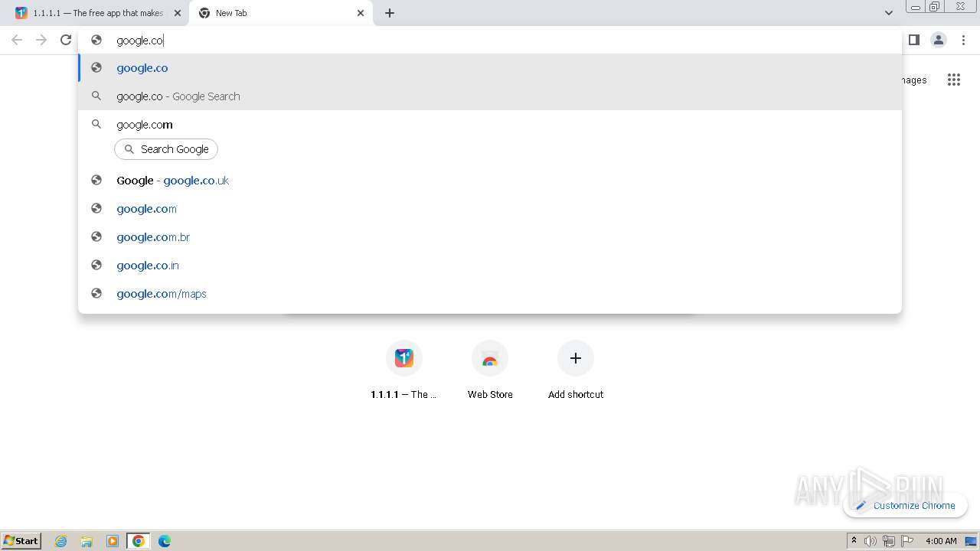Choose google.co - Google Search suggestion
The image size is (980, 551).
coord(490,96)
